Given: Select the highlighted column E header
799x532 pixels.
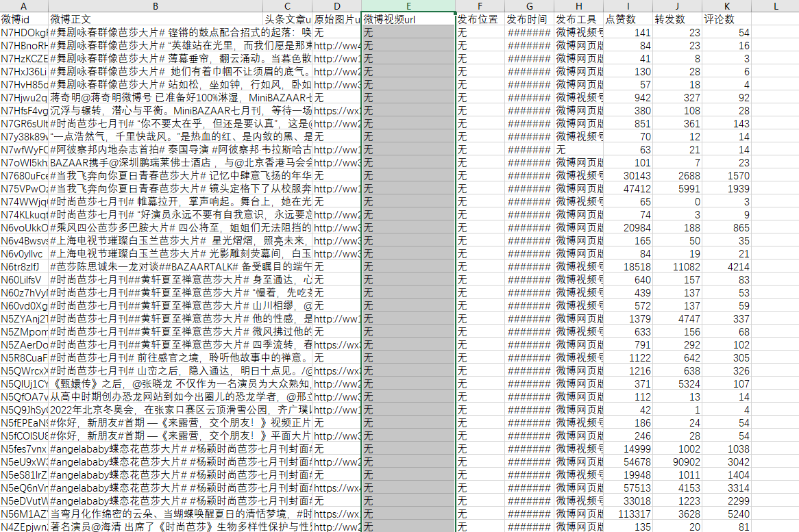Looking at the screenshot, I should coord(408,6).
